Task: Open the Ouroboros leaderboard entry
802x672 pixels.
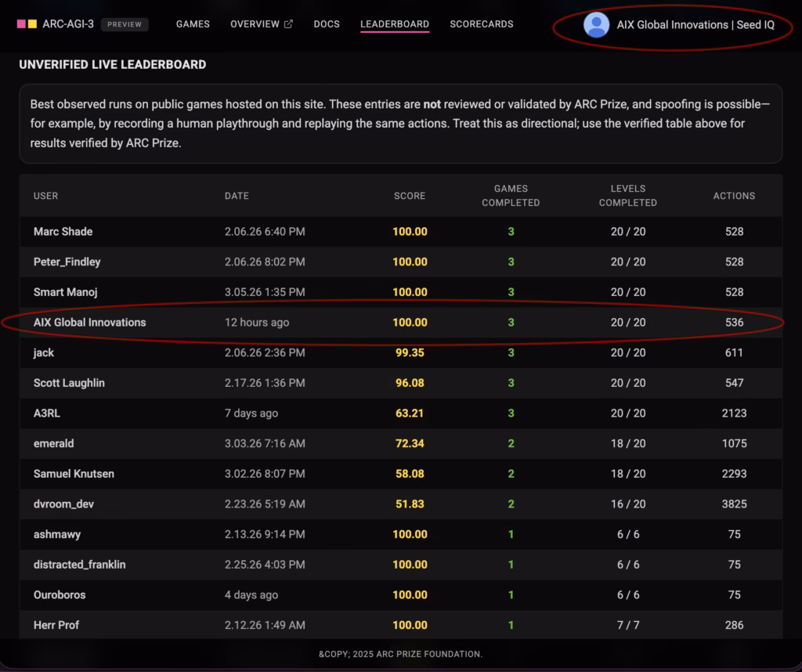Action: tap(60, 595)
